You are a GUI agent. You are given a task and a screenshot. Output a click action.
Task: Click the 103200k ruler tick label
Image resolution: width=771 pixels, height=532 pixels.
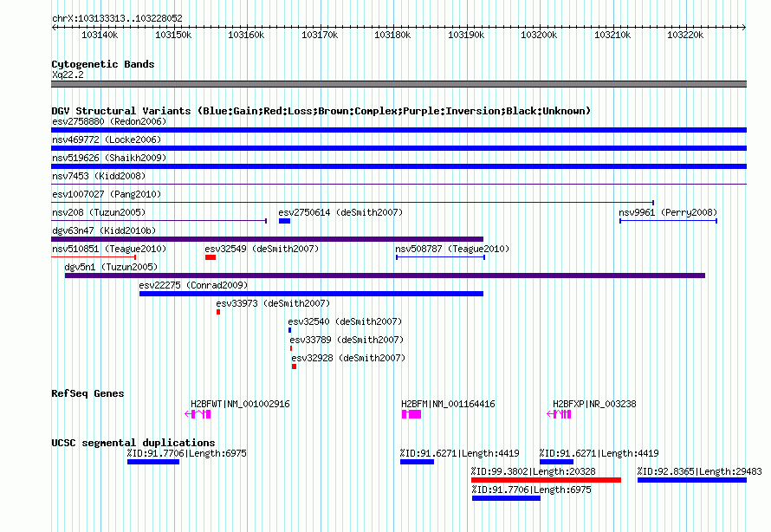539,35
